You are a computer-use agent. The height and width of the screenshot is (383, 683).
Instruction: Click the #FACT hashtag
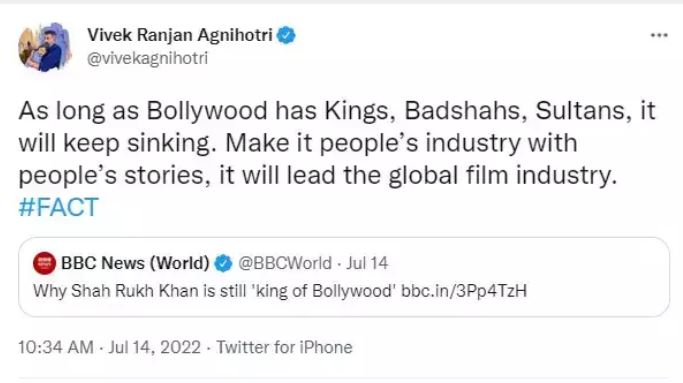[58, 207]
